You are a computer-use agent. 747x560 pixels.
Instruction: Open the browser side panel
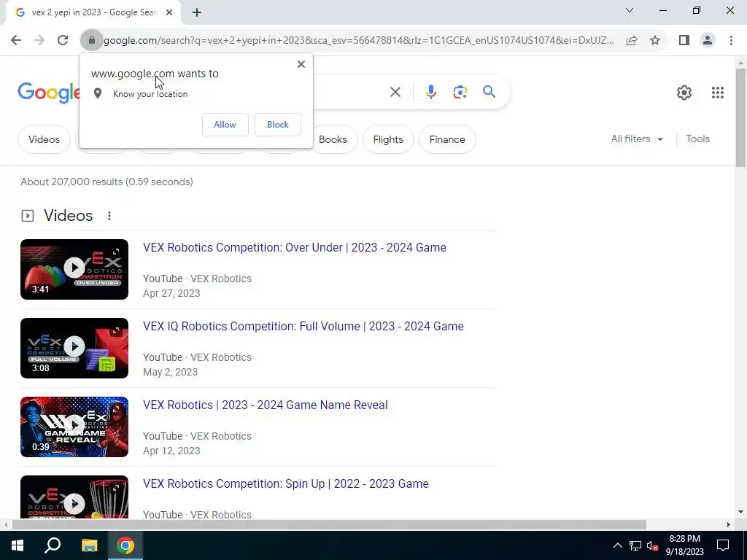pyautogui.click(x=684, y=41)
